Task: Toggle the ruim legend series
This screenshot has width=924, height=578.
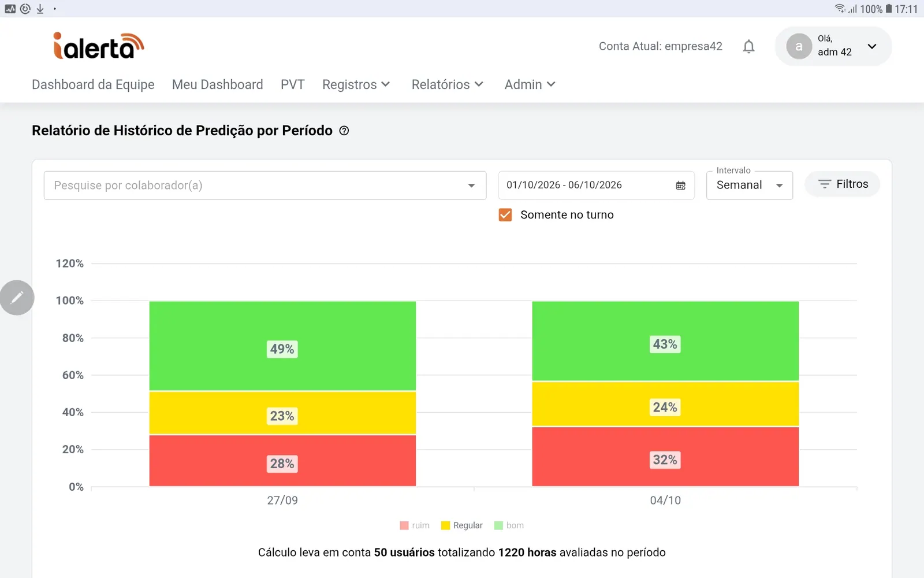Action: 415,525
